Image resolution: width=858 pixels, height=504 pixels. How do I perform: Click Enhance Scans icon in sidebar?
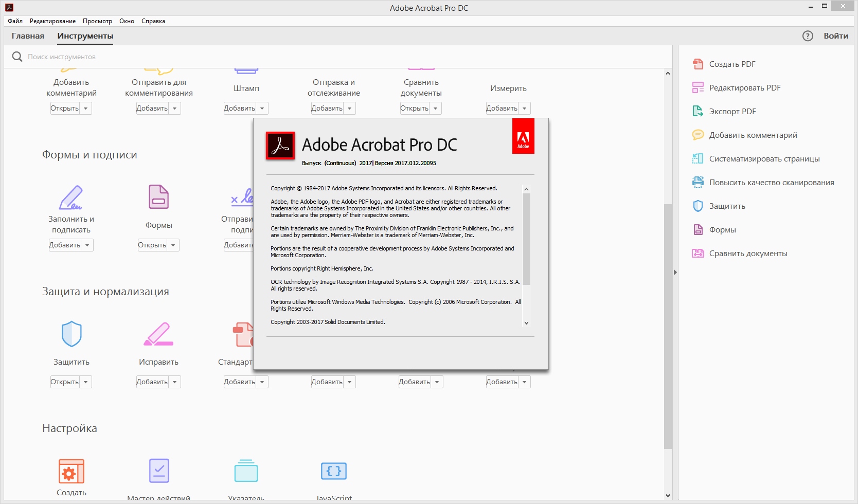pos(698,183)
